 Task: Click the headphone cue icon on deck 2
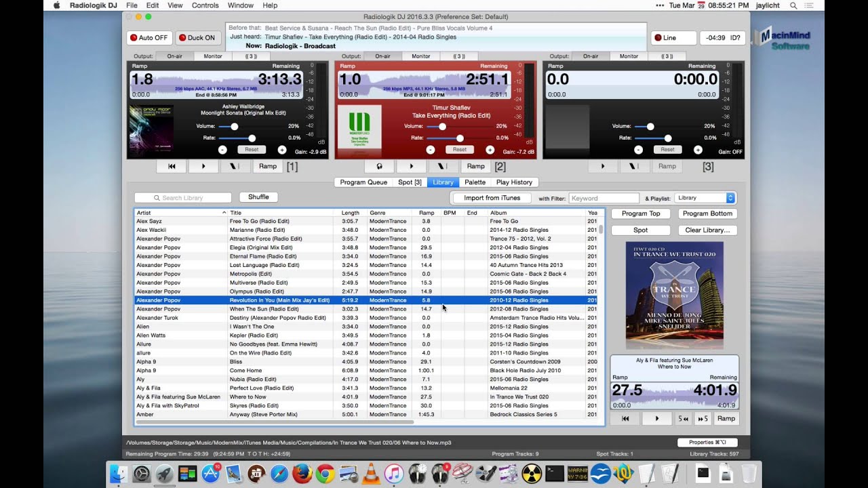(x=380, y=166)
